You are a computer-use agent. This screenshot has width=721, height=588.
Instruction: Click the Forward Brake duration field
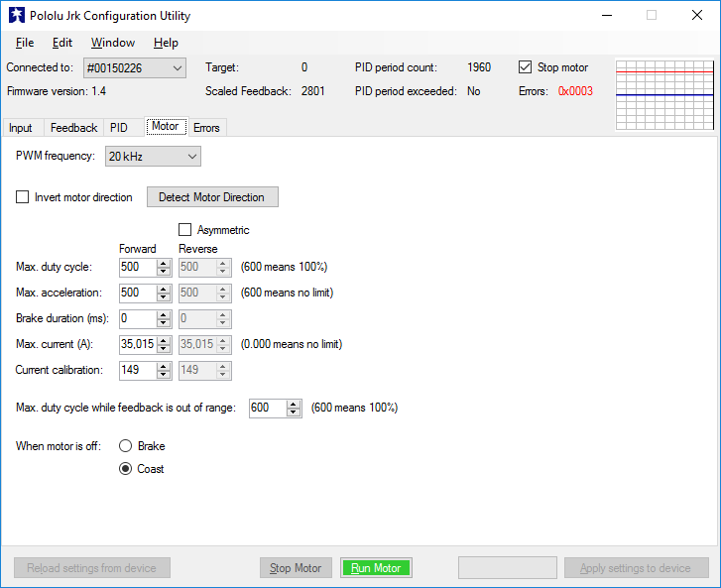(138, 318)
